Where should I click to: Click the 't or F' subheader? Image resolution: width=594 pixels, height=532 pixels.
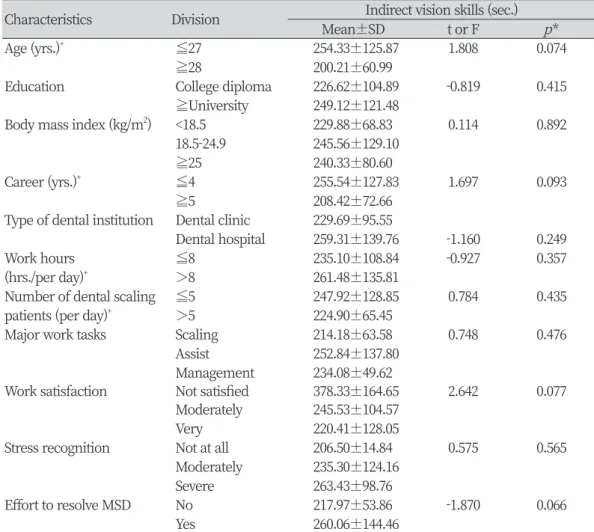463,30
